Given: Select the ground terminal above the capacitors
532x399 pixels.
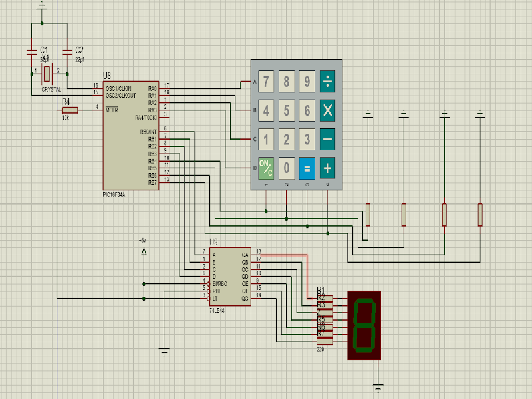Looking at the screenshot, I should 42,6.
